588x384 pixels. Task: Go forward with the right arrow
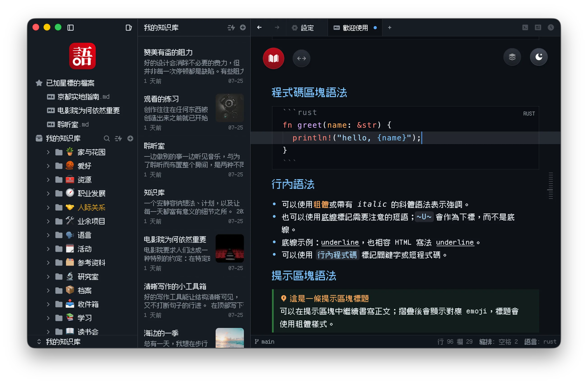(277, 27)
